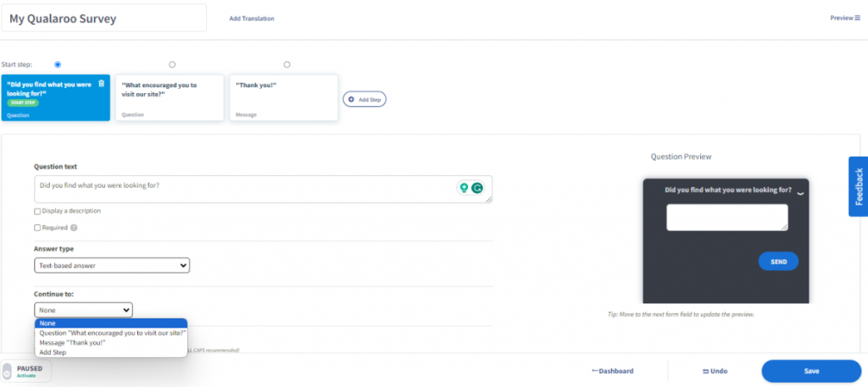Viewport: 868px width, 387px height.
Task: Go back to the Dashboard
Action: [x=612, y=371]
